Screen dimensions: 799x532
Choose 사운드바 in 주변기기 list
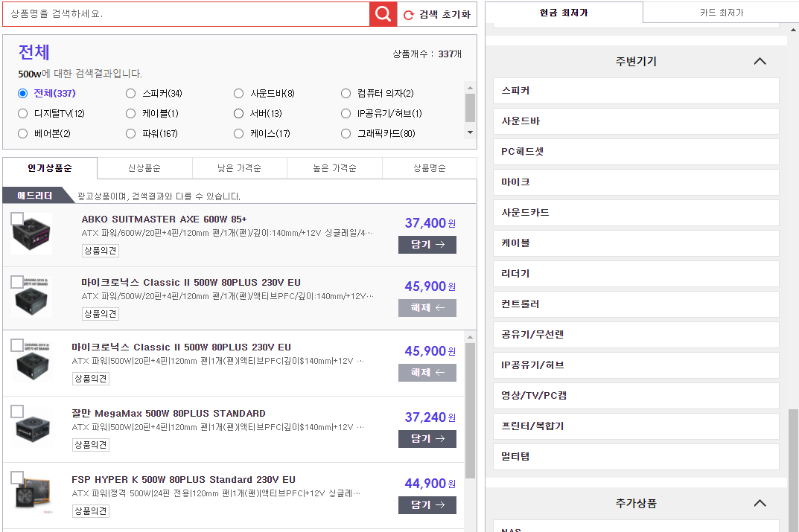point(636,121)
